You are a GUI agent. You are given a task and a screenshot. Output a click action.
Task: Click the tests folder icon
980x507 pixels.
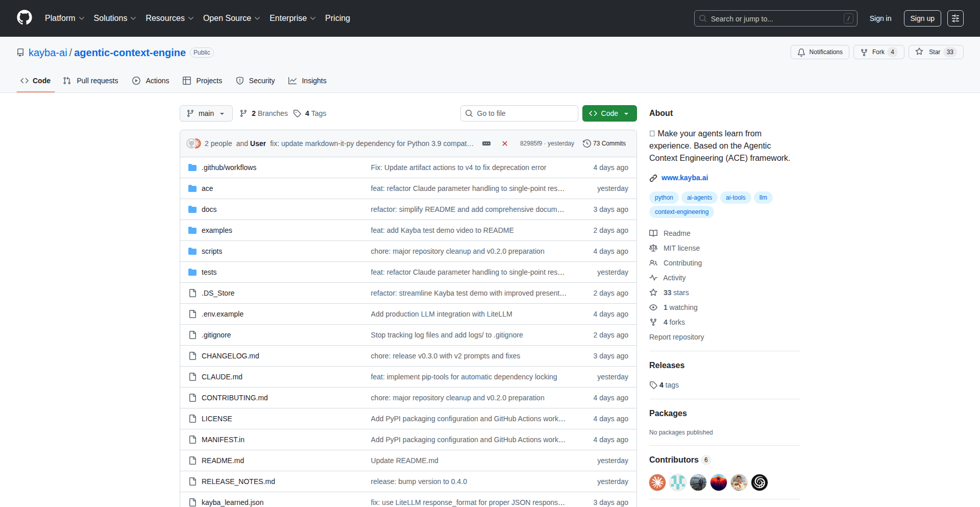(x=192, y=272)
